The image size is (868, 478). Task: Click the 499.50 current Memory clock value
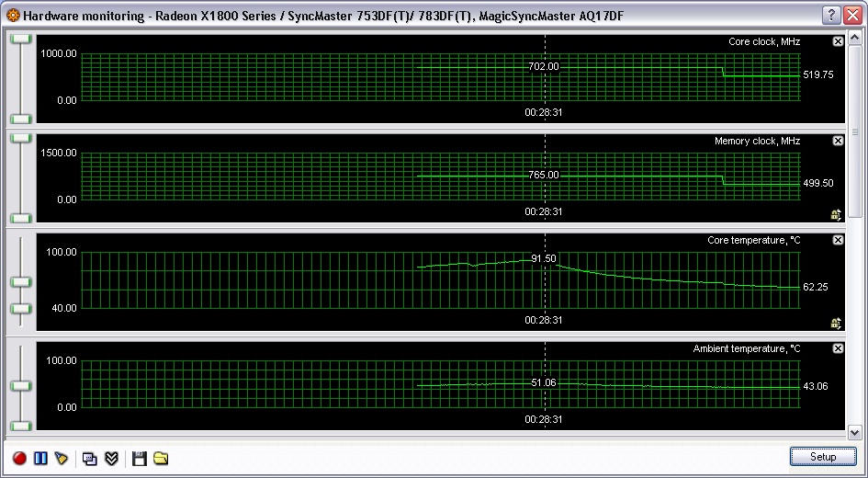[x=817, y=183]
